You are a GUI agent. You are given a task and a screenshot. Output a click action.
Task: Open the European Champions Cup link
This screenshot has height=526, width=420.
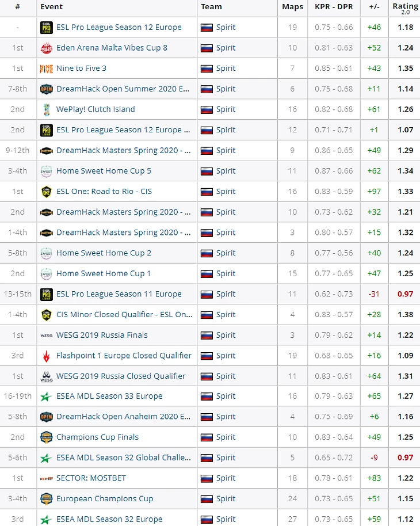[x=105, y=499]
